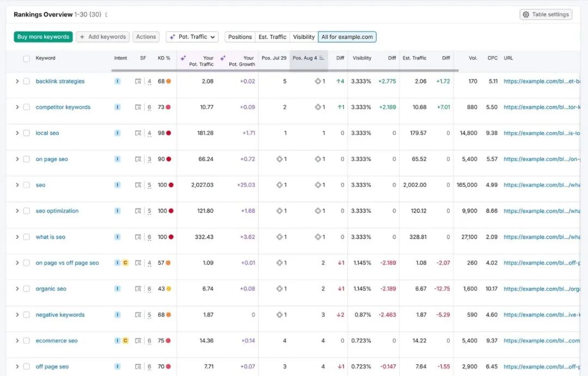The height and width of the screenshot is (376, 588).
Task: Open on page vs off page seo link
Action: tap(67, 263)
